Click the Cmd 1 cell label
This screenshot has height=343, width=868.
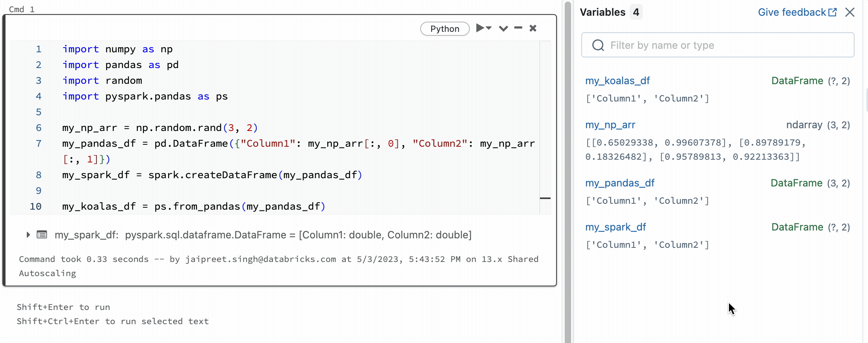(22, 9)
